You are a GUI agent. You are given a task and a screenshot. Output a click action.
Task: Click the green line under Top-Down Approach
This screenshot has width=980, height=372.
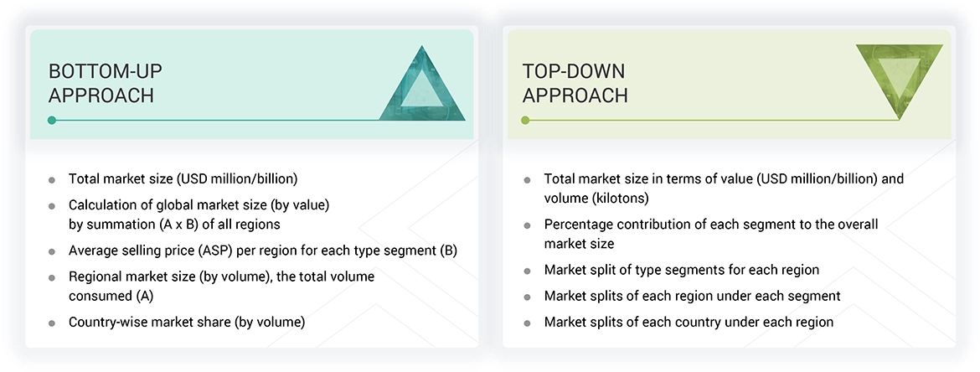pyautogui.click(x=712, y=121)
